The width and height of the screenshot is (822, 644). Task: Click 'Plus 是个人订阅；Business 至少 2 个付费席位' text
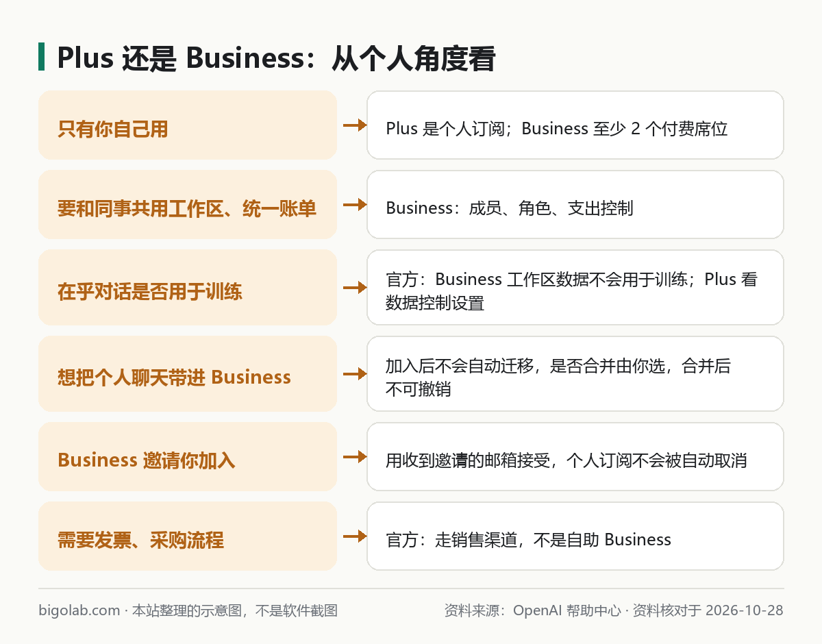pos(556,128)
